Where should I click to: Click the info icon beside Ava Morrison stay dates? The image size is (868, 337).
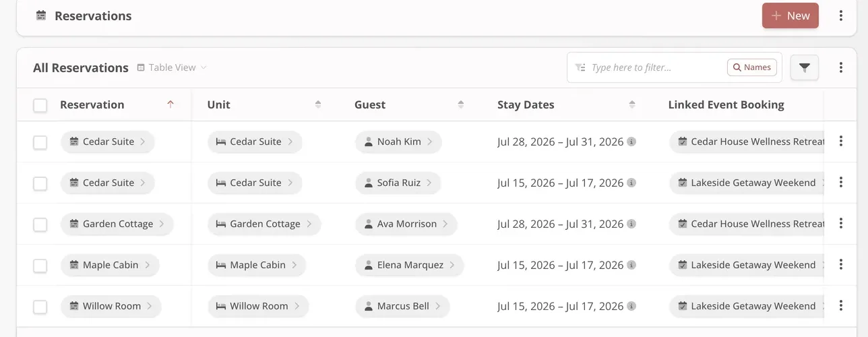tap(631, 224)
